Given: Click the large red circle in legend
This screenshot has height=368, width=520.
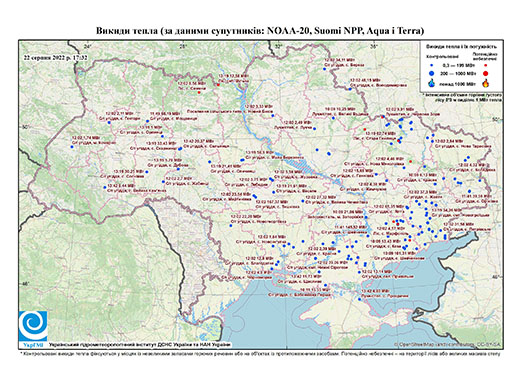Looking at the screenshot, I should (486, 73).
